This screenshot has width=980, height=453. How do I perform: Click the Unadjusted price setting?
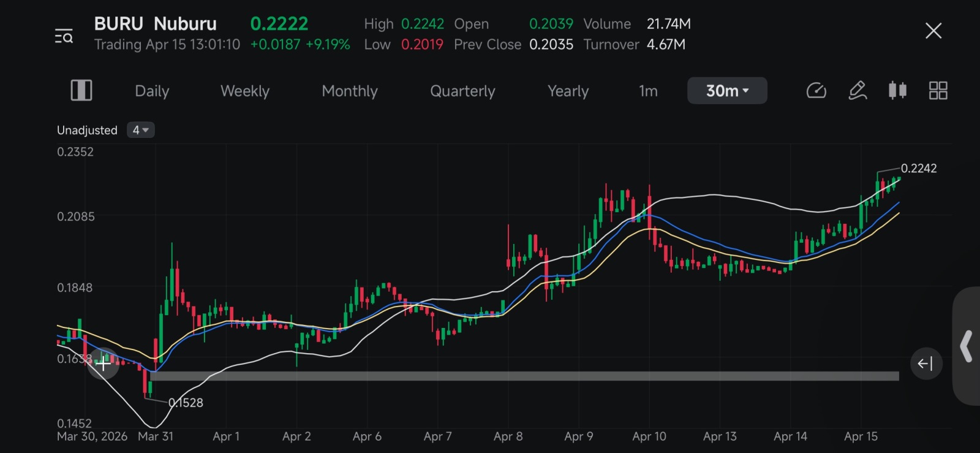tap(87, 130)
